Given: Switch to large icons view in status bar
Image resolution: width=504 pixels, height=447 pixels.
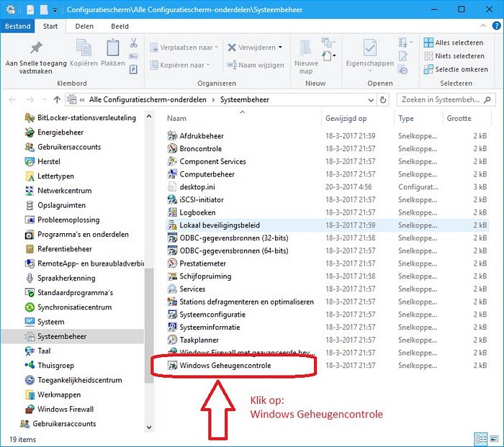Looking at the screenshot, I should (x=494, y=439).
